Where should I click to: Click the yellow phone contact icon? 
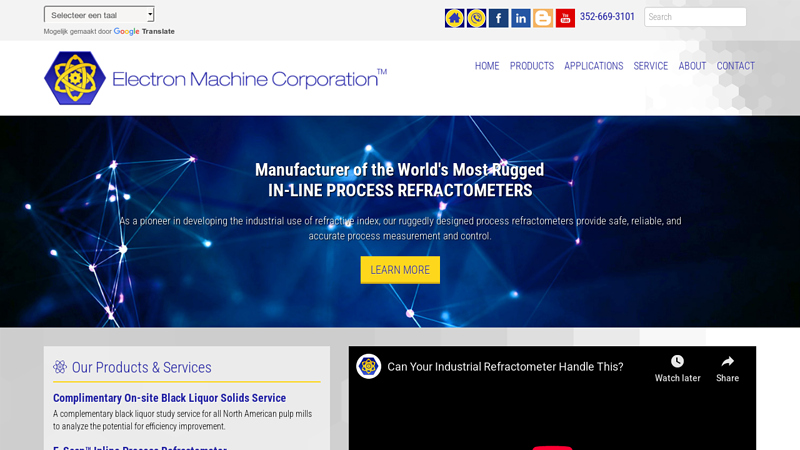tap(477, 18)
